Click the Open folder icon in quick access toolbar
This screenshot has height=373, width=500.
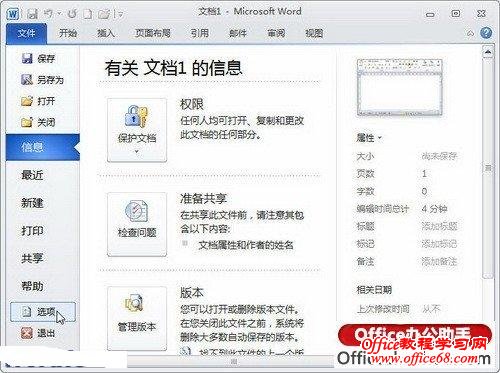pos(104,14)
